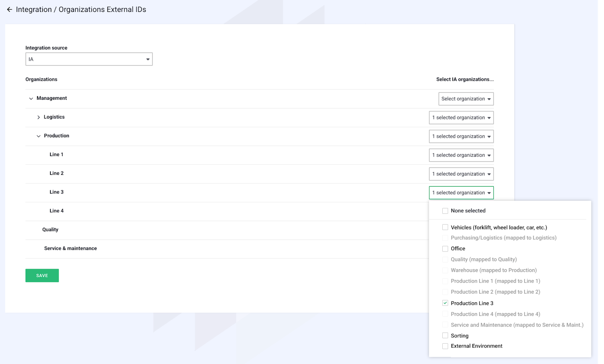Expand the Logistics tree node

coord(38,117)
